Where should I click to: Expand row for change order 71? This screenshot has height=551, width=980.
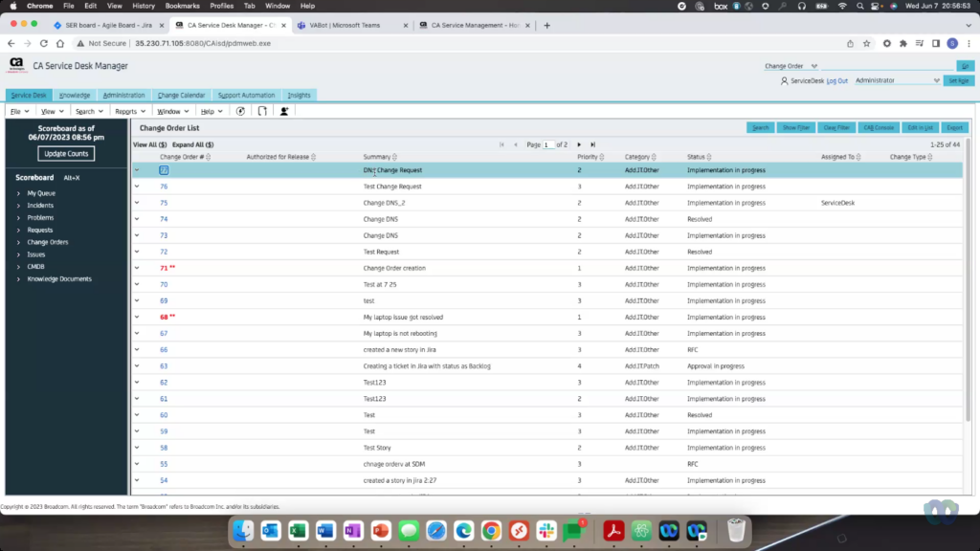pyautogui.click(x=137, y=268)
